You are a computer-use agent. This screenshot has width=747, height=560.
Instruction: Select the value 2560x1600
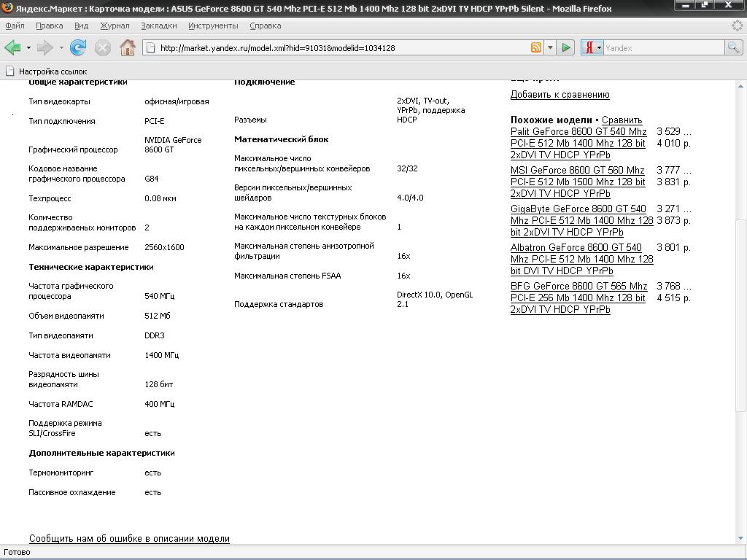click(164, 247)
